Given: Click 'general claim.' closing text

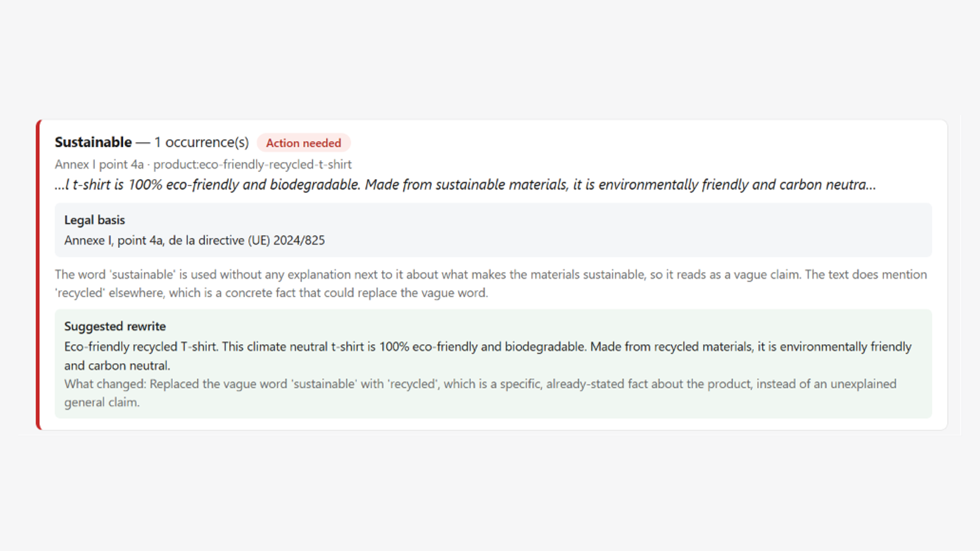Looking at the screenshot, I should point(102,402).
